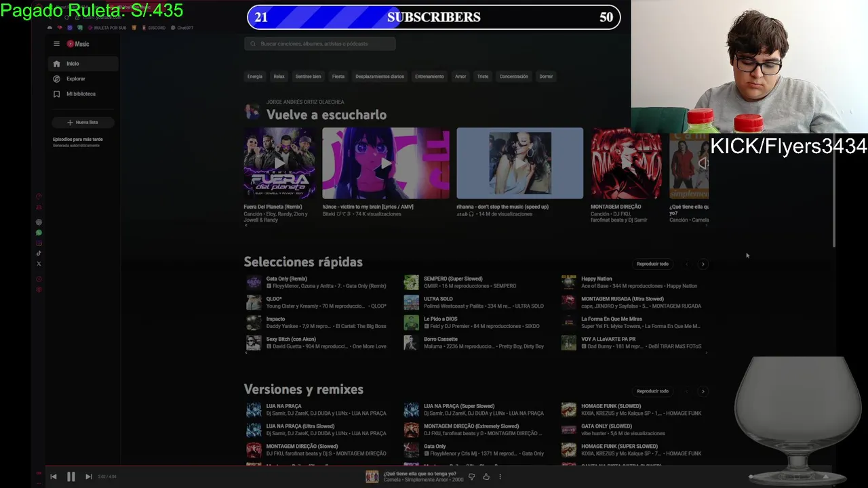This screenshot has width=868, height=488.
Task: Play h3nce victim to my brain thumbnail
Action: pos(386,163)
